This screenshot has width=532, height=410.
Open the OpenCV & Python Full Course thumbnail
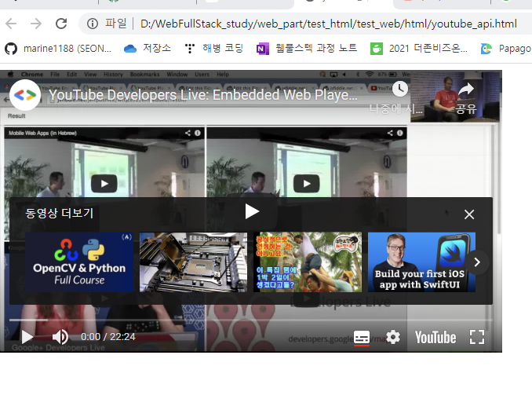(79, 262)
